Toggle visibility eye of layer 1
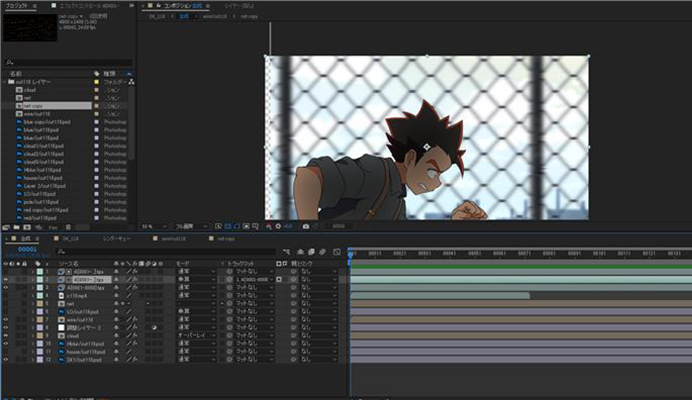692x400 pixels. coord(6,272)
